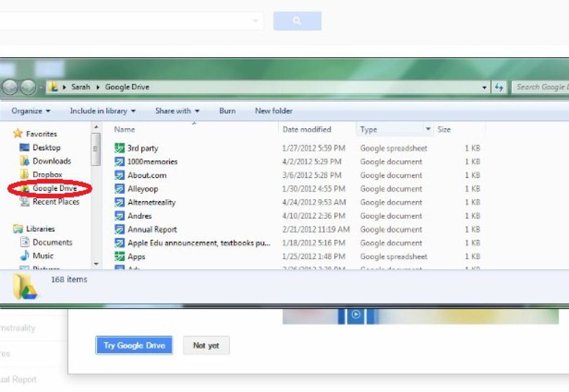Viewport: 569px width, 392px height.
Task: Open the Share with menu
Action: coord(177,111)
